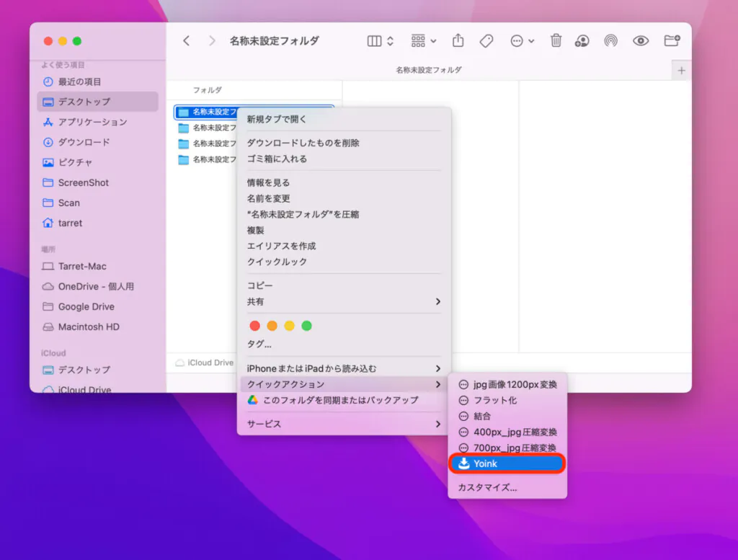Choose ゴミ箱に入れる
The height and width of the screenshot is (560, 738).
point(344,159)
